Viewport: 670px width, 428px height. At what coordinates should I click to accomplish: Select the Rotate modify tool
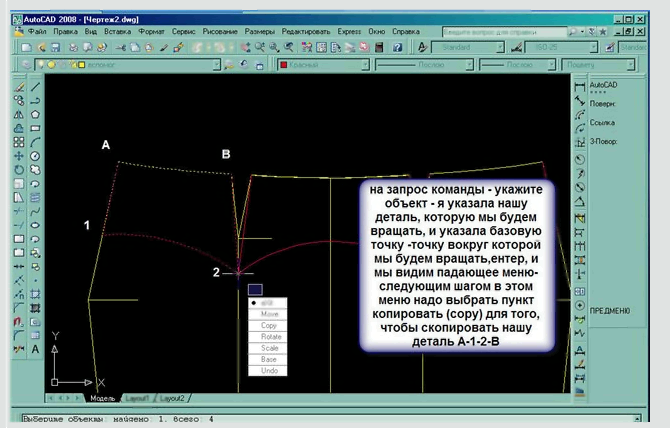click(20, 170)
